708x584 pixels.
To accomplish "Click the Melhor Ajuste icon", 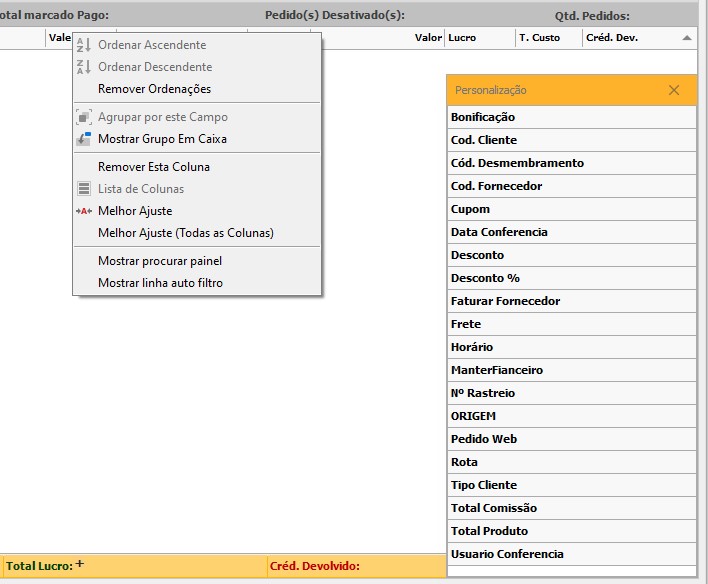I will (x=84, y=211).
